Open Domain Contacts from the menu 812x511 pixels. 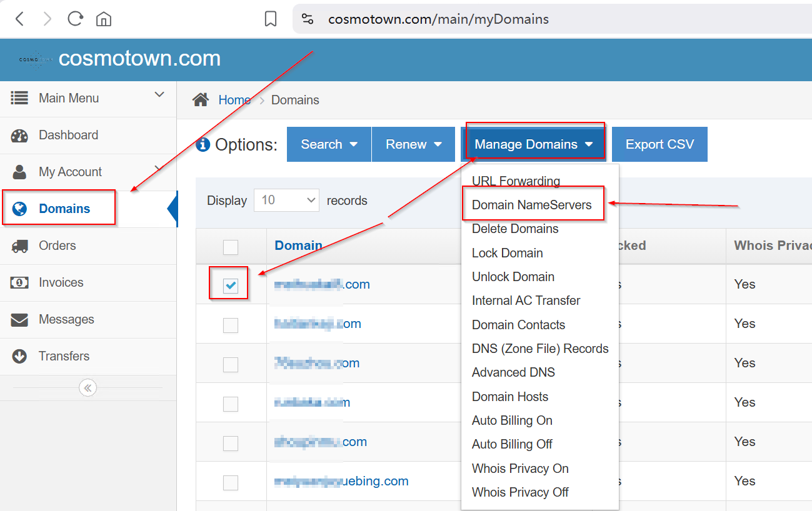[518, 325]
